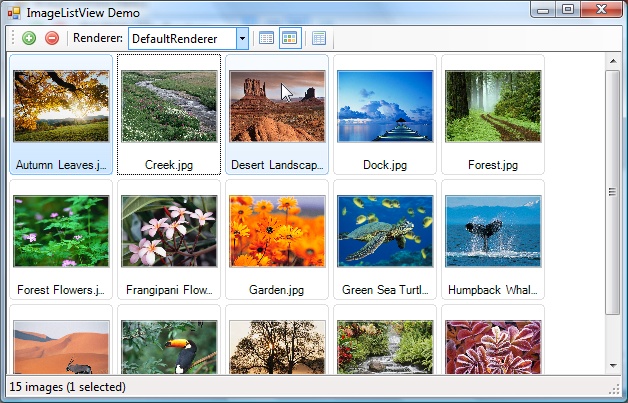The width and height of the screenshot is (628, 403).
Task: Click the ImageListView Demo app icon
Action: (14, 13)
